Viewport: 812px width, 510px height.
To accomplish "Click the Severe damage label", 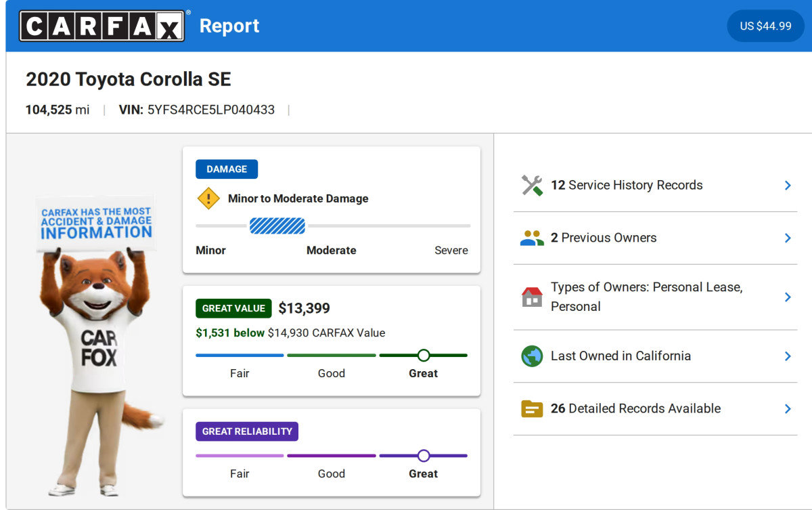I will 451,250.
